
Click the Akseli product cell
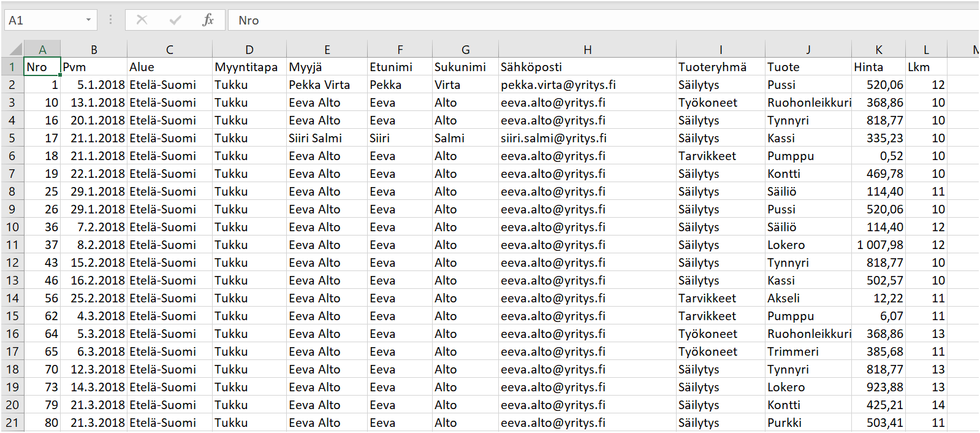pos(808,298)
